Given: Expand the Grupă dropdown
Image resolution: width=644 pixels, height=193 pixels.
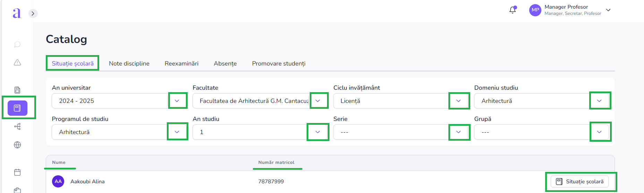Looking at the screenshot, I should coord(599,132).
